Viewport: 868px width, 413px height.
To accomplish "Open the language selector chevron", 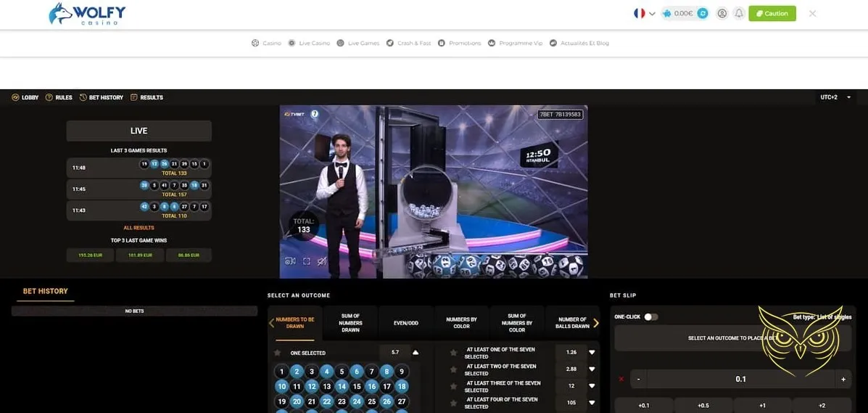I will 652,14.
